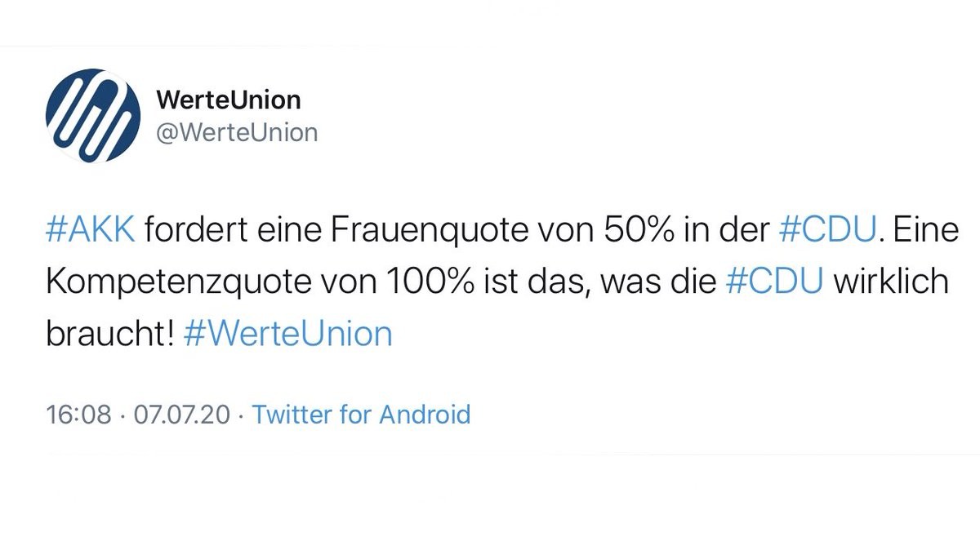Click the WerteUnion display name
Viewport: 980px width, 550px height.
click(x=228, y=100)
